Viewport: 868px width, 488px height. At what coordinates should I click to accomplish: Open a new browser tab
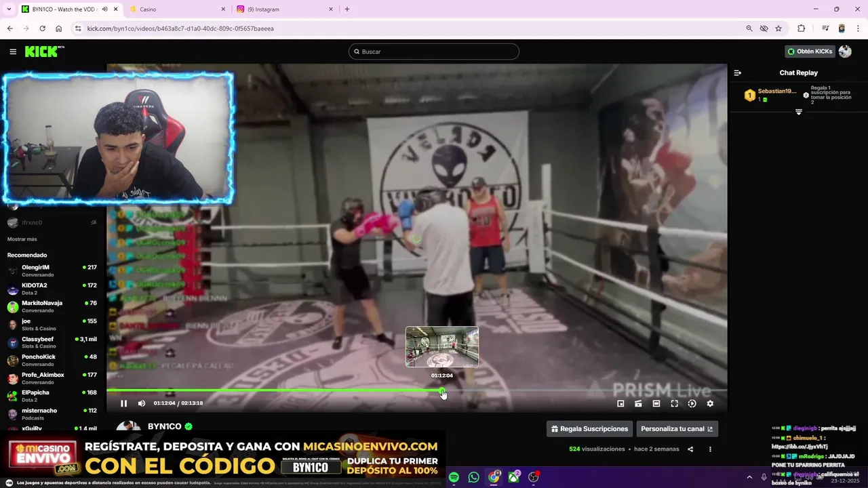(x=347, y=9)
